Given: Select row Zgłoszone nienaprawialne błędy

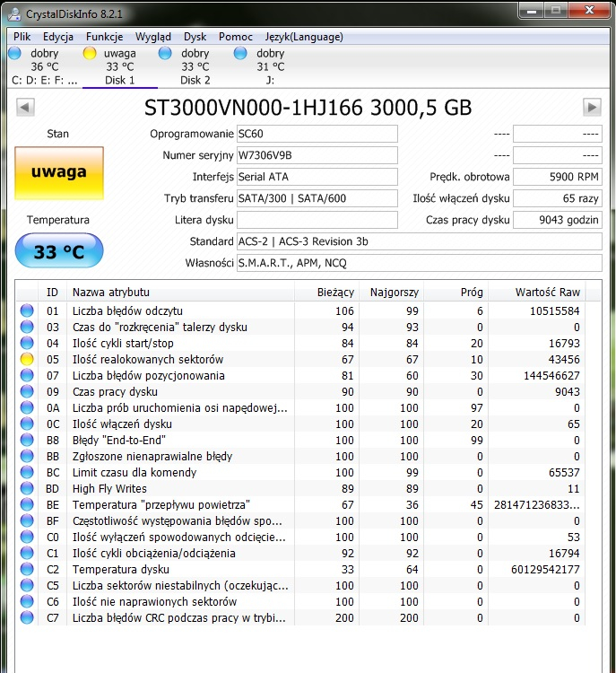Looking at the screenshot, I should [300, 456].
